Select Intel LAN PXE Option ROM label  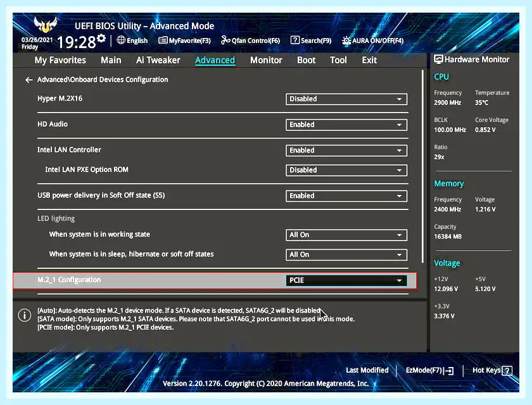87,170
